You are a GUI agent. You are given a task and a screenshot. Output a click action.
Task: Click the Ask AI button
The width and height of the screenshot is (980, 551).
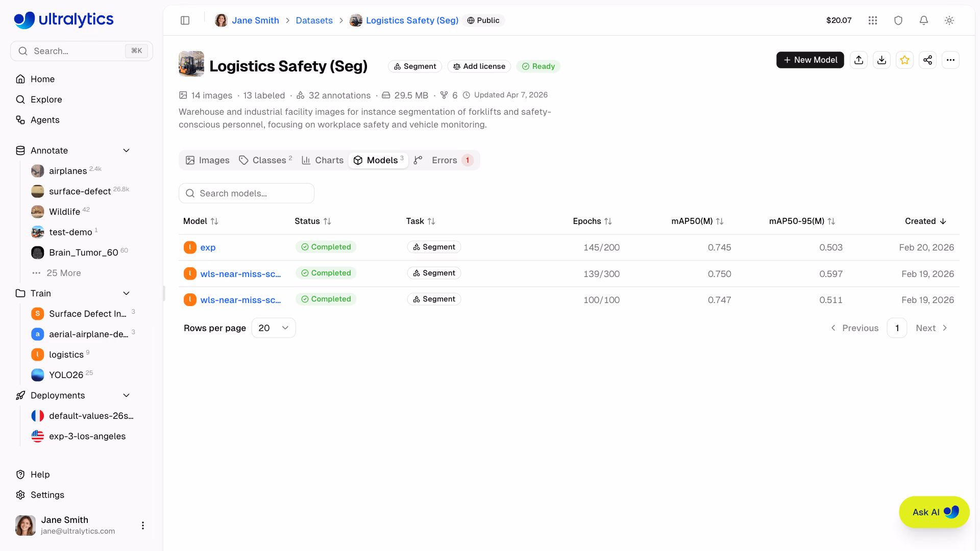[934, 512]
